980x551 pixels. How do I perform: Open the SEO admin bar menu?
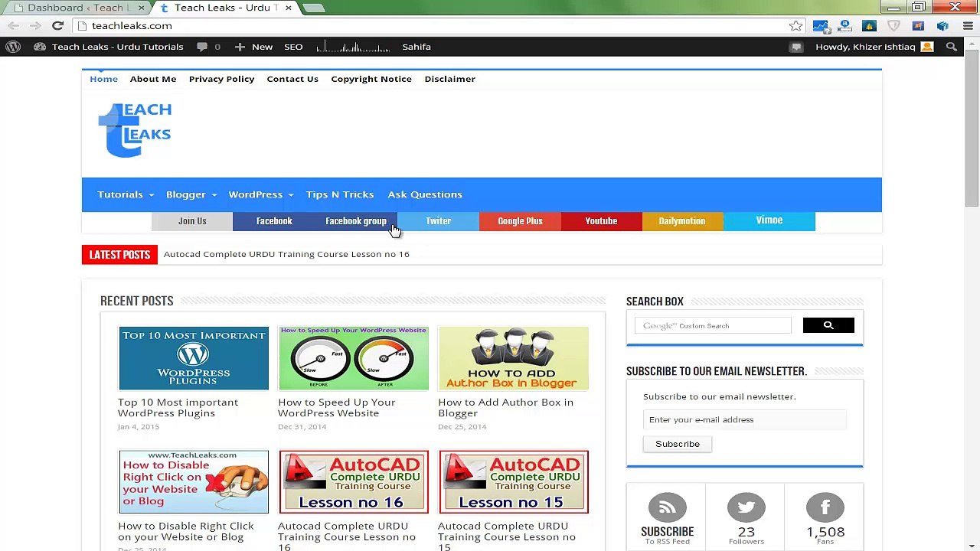pos(293,47)
